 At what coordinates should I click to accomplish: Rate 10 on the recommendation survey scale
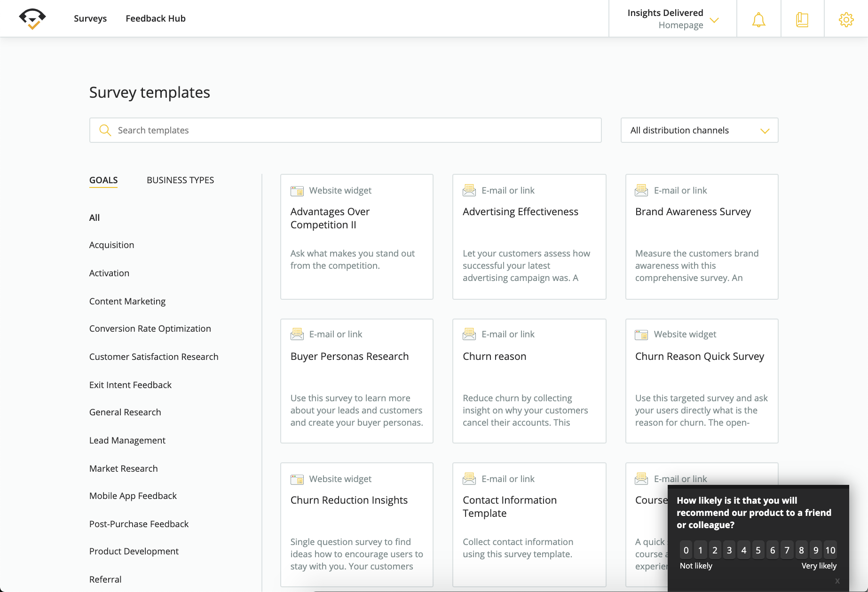pos(830,550)
